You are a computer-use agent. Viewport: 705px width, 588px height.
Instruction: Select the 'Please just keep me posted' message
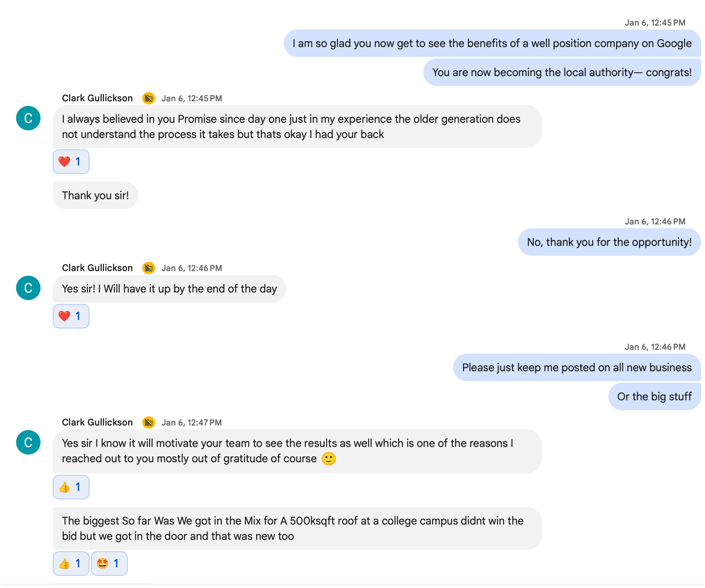577,367
